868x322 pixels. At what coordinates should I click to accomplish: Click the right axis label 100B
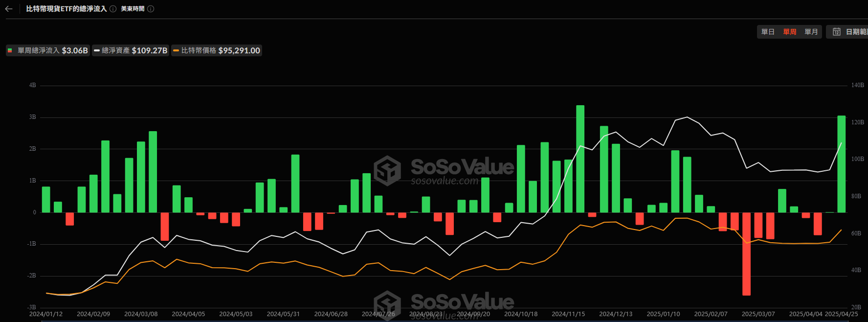(857, 159)
